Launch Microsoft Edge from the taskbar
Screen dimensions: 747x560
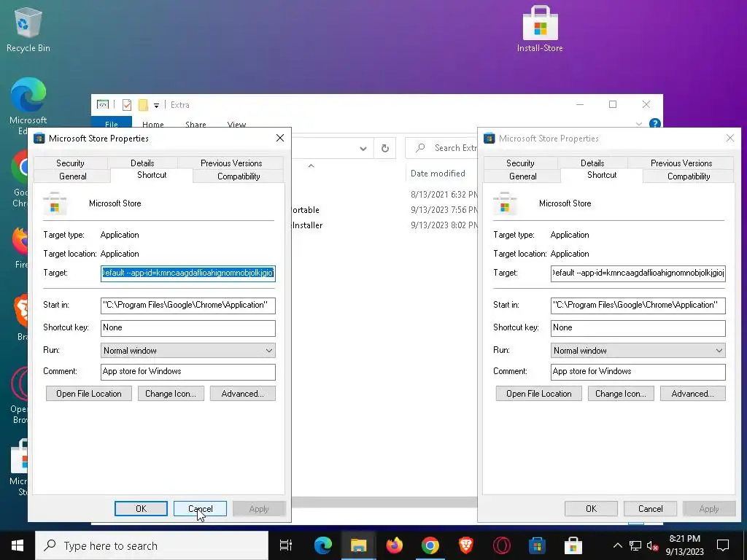coord(322,545)
